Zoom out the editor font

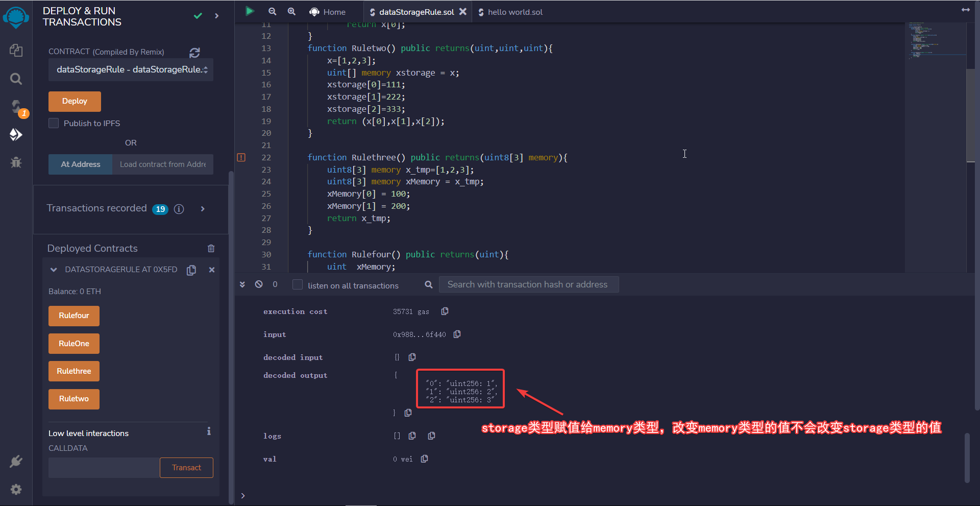click(x=272, y=11)
